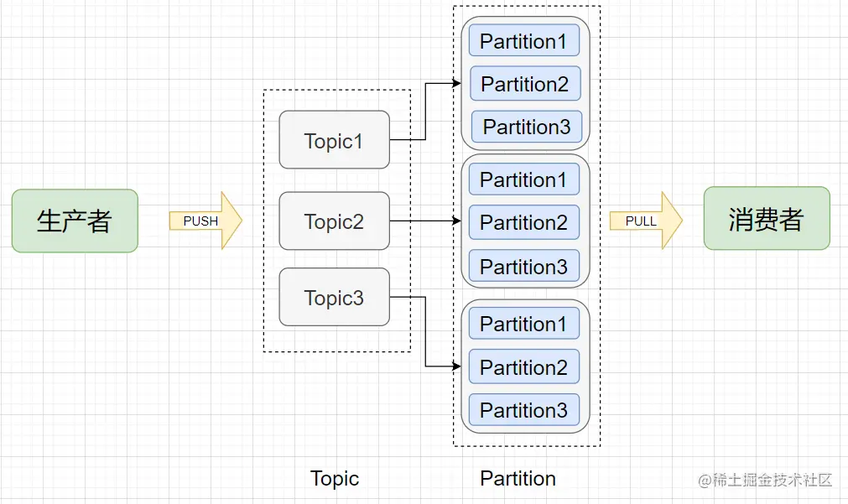Select the green 生产者 producer box
The height and width of the screenshot is (504, 848).
[x=75, y=221]
